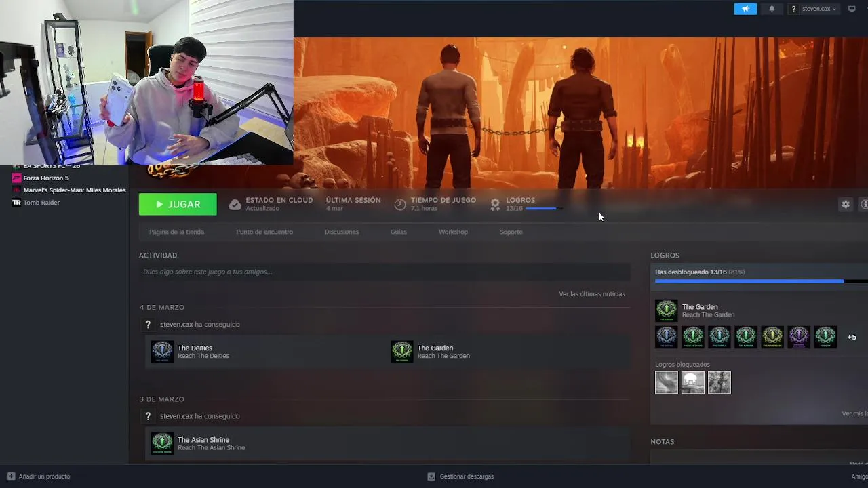The image size is (868, 488).
Task: Open Workshop tab
Action: point(453,232)
